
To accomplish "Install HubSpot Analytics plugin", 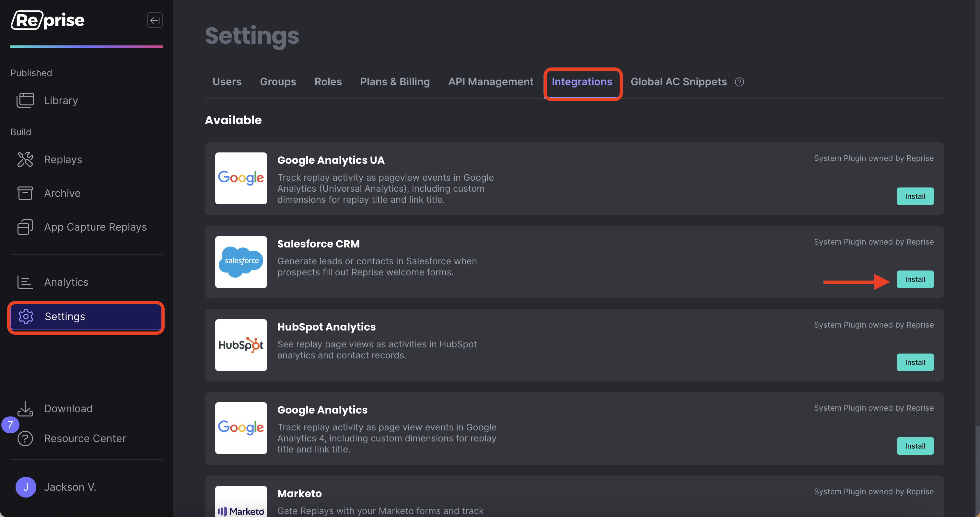I will point(915,362).
